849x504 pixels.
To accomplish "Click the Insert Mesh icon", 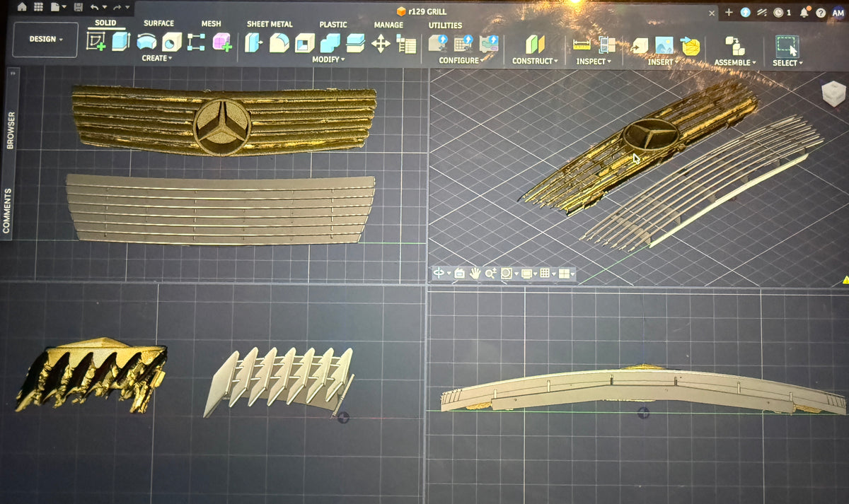I will point(690,46).
